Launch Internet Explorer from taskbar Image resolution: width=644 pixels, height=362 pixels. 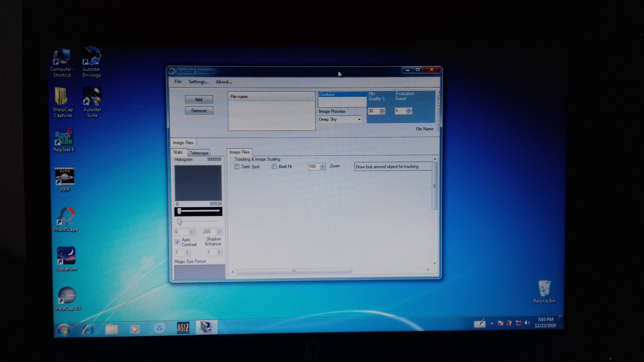[88, 329]
